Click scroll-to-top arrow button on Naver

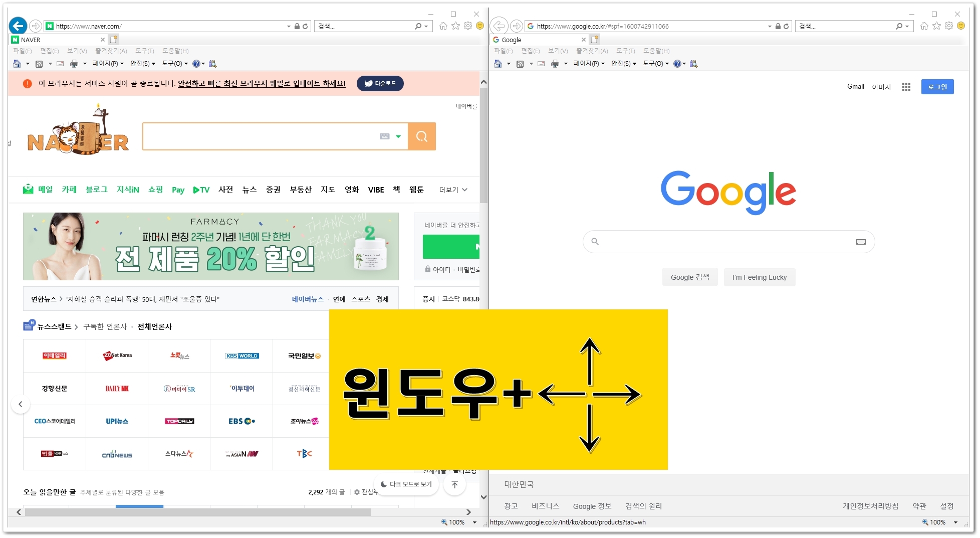[455, 484]
